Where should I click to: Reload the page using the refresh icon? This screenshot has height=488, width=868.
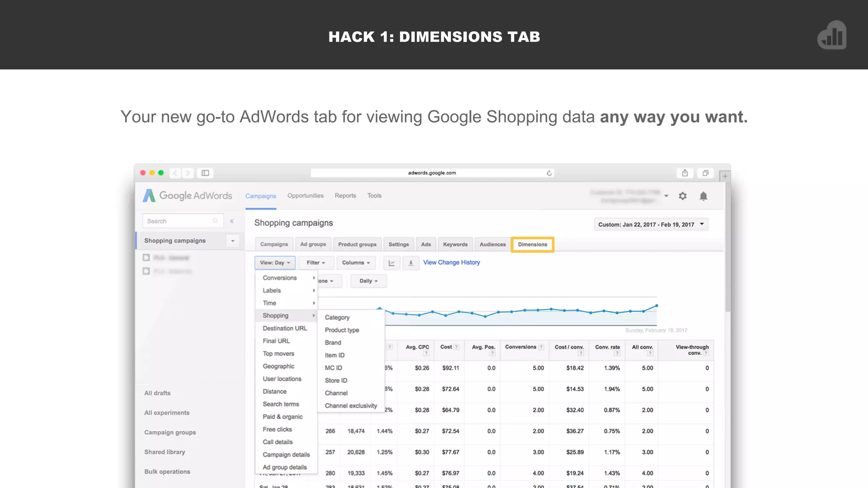(549, 173)
